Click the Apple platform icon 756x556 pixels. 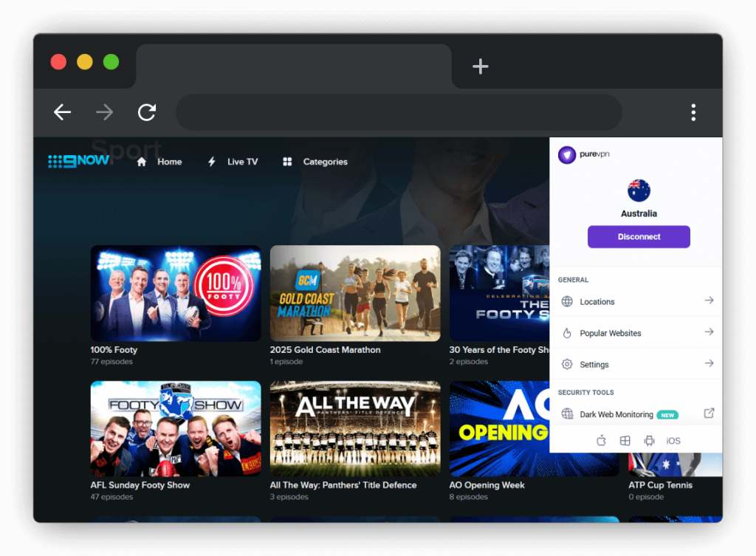pyautogui.click(x=601, y=441)
